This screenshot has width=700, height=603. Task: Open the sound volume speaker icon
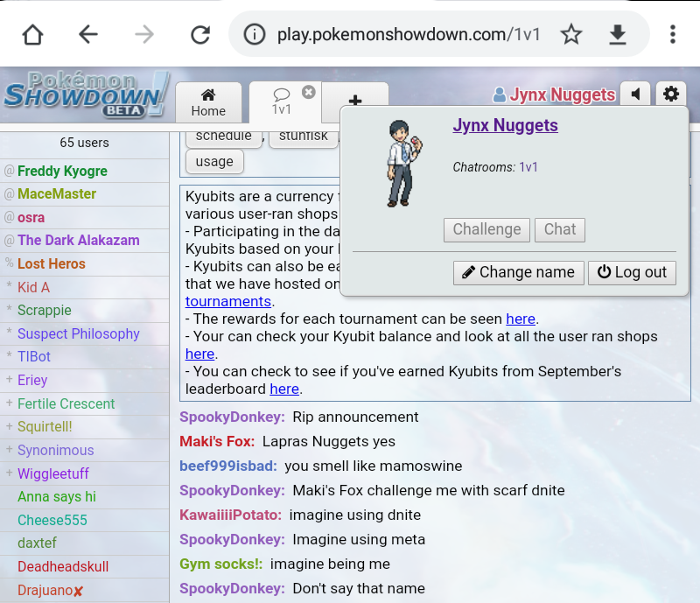pyautogui.click(x=636, y=95)
